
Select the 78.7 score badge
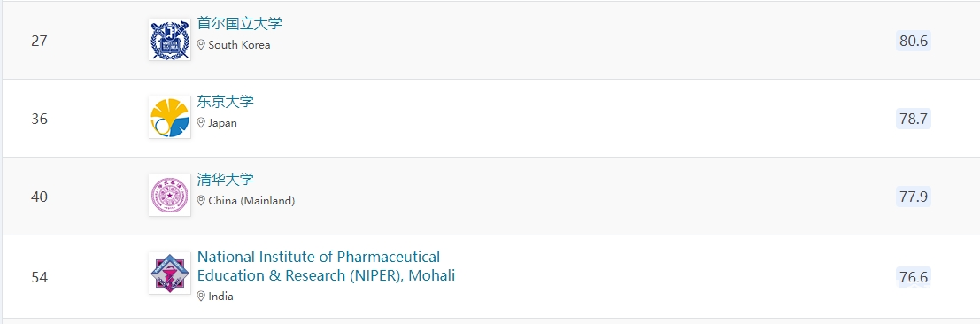point(913,119)
